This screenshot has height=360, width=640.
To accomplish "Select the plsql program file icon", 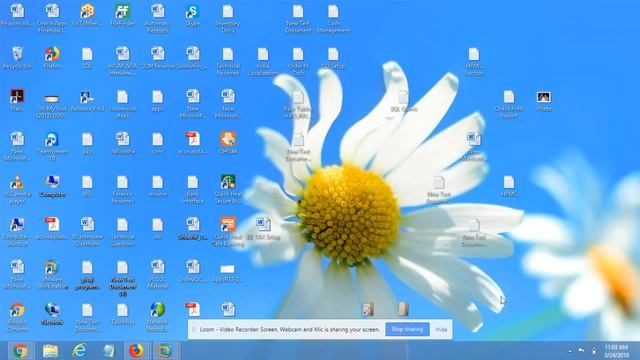I will (87, 275).
